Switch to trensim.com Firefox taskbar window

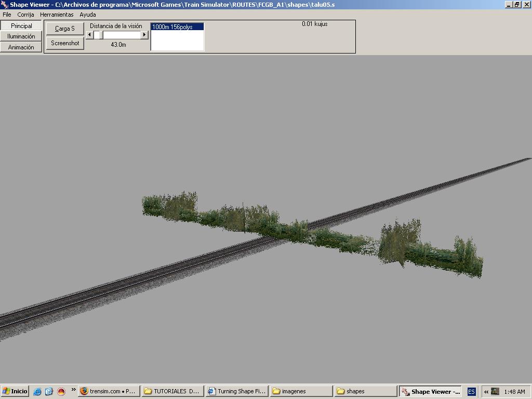108,391
